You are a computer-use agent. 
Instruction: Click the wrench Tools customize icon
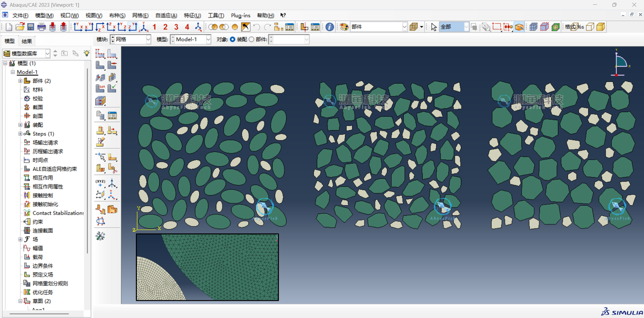pos(100,236)
